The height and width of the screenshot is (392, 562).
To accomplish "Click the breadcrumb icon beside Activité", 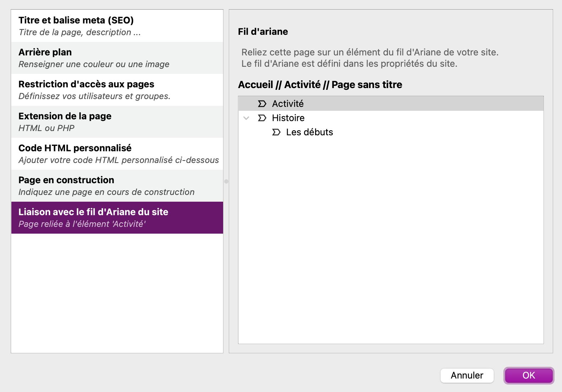I will pos(262,104).
